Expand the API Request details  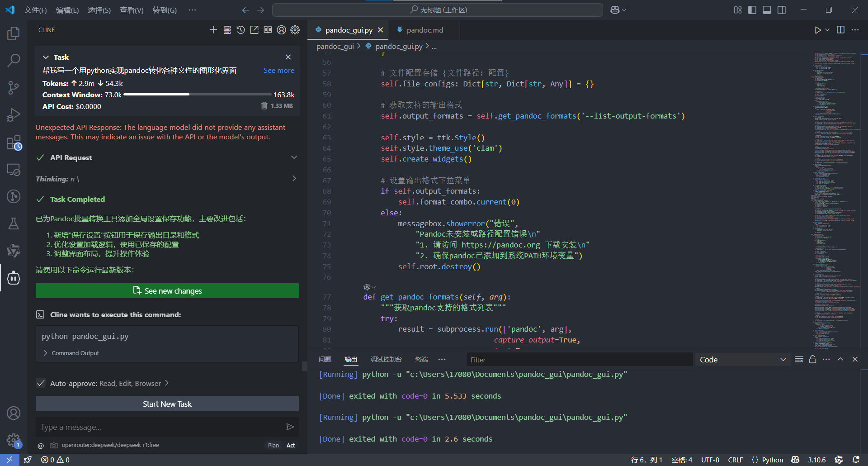(x=294, y=157)
